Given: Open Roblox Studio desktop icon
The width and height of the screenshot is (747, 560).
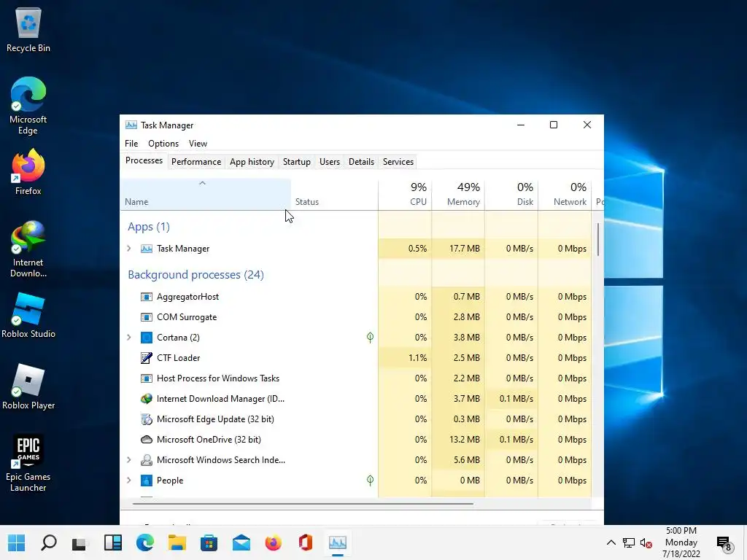Looking at the screenshot, I should click(28, 315).
